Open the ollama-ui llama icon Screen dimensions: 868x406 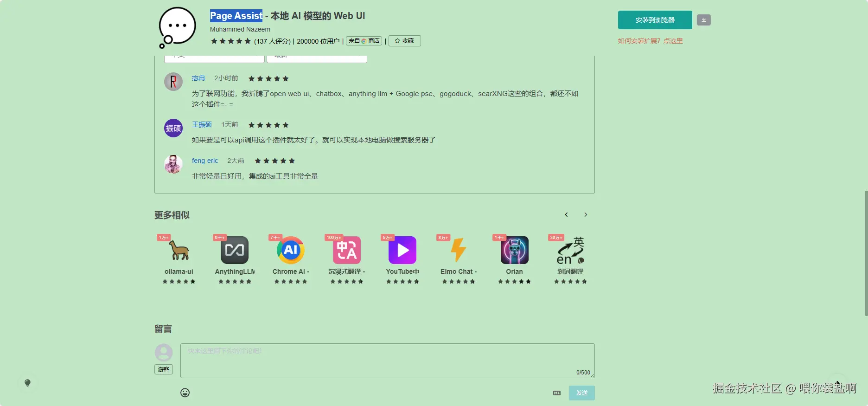point(179,250)
